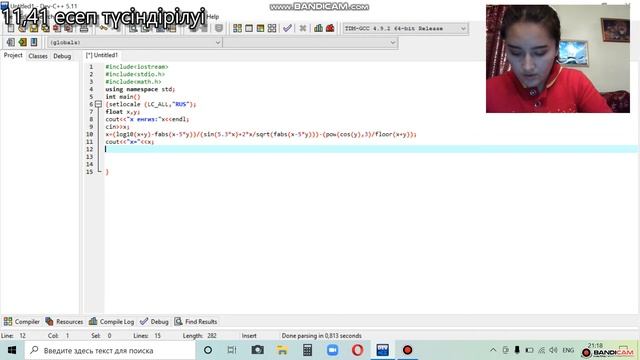
Task: Click the gray Debug shield icon
Action: click(x=219, y=28)
